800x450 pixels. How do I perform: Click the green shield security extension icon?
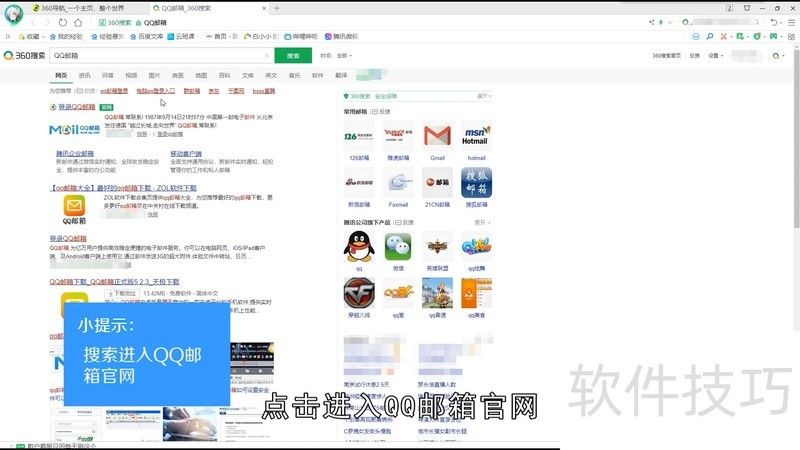tap(757, 36)
